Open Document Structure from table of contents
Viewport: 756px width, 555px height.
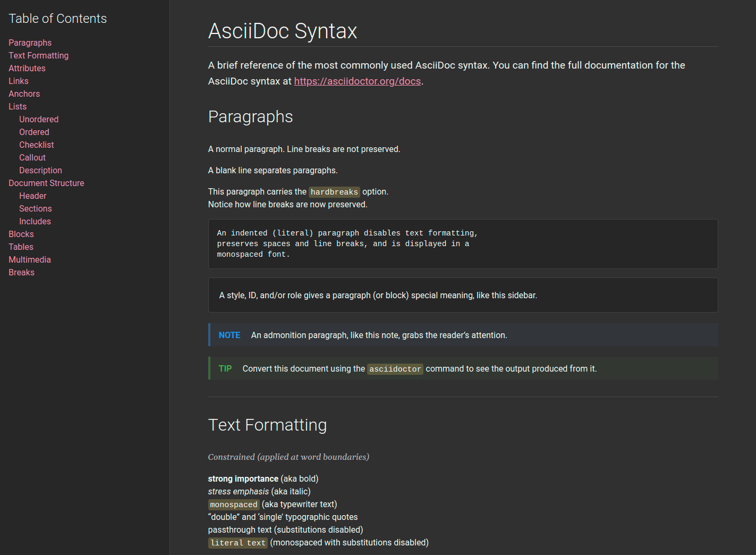(46, 183)
